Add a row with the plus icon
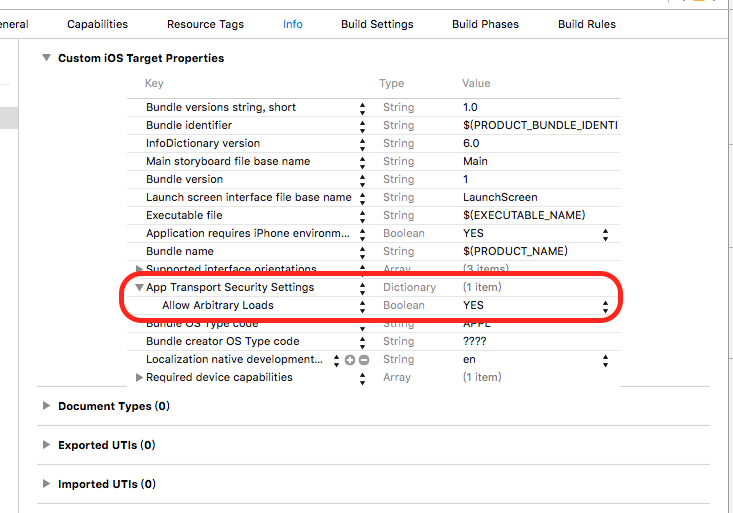Screen dimensions: 733x513 350,360
